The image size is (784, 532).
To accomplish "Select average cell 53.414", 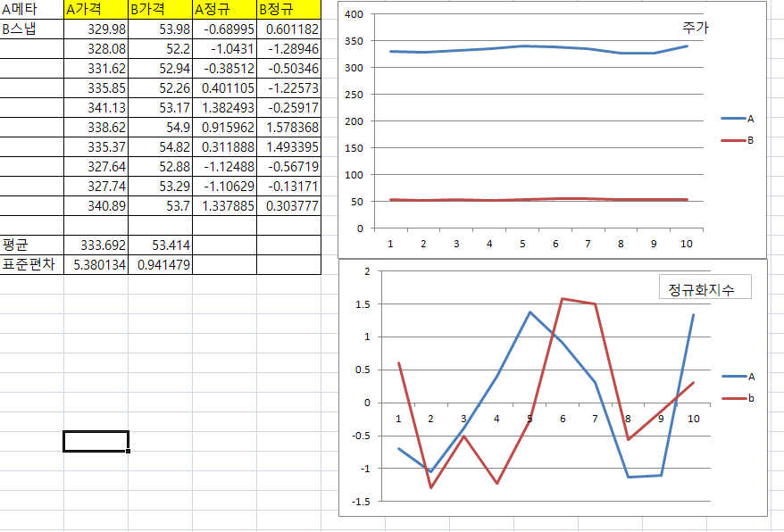I will pyautogui.click(x=160, y=245).
